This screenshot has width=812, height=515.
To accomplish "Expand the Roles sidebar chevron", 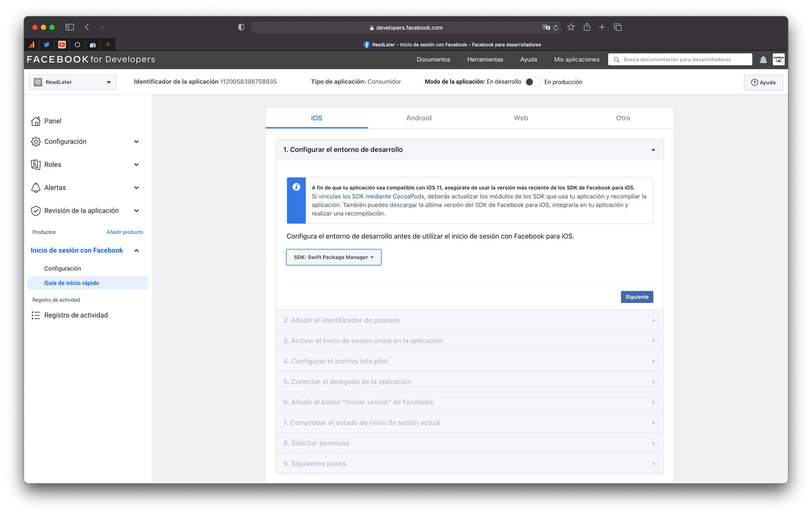I will click(136, 164).
